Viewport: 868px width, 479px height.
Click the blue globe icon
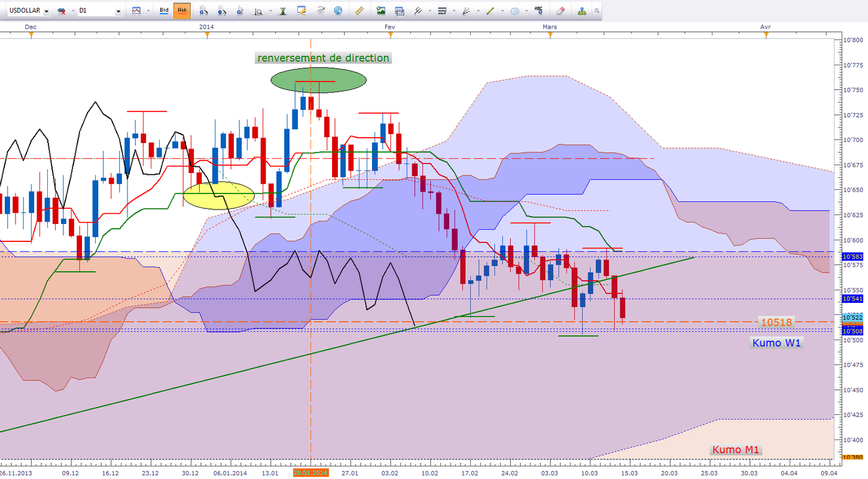[x=339, y=11]
